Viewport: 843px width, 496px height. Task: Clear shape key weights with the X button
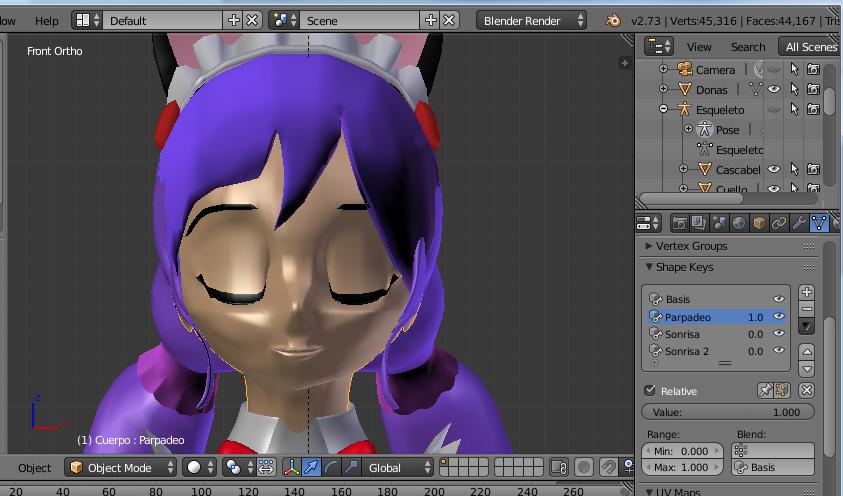[806, 390]
